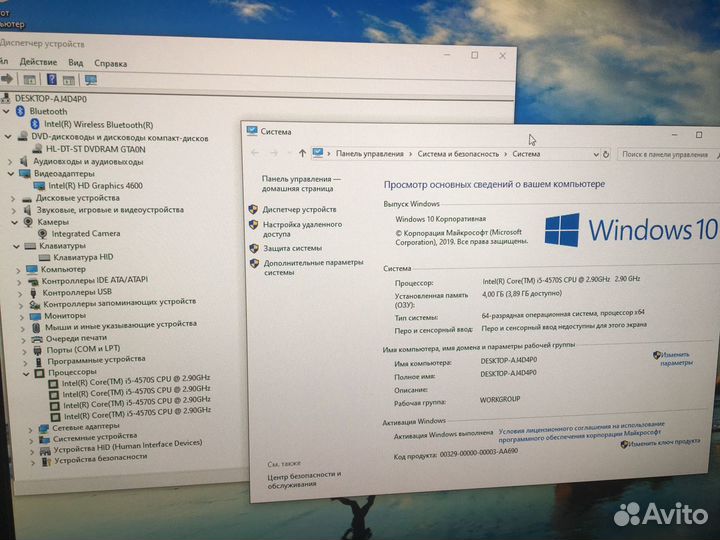Viewport: 720px width, 540px height.
Task: Click the Поиск в панели управления field
Action: click(668, 155)
